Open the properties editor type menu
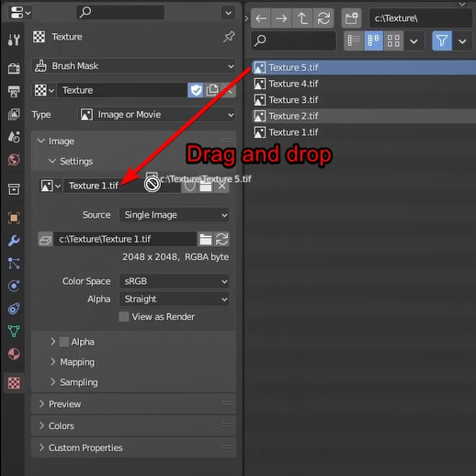This screenshot has width=476, height=476. click(20, 13)
